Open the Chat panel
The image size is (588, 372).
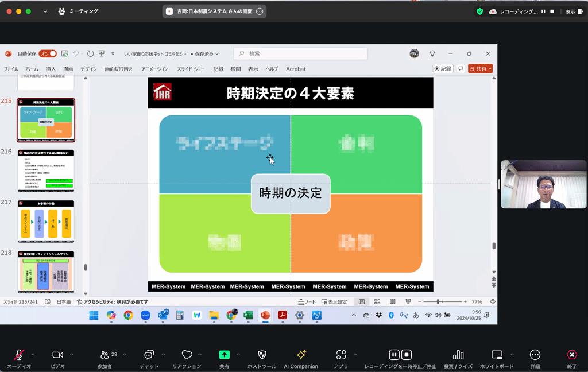click(x=149, y=355)
